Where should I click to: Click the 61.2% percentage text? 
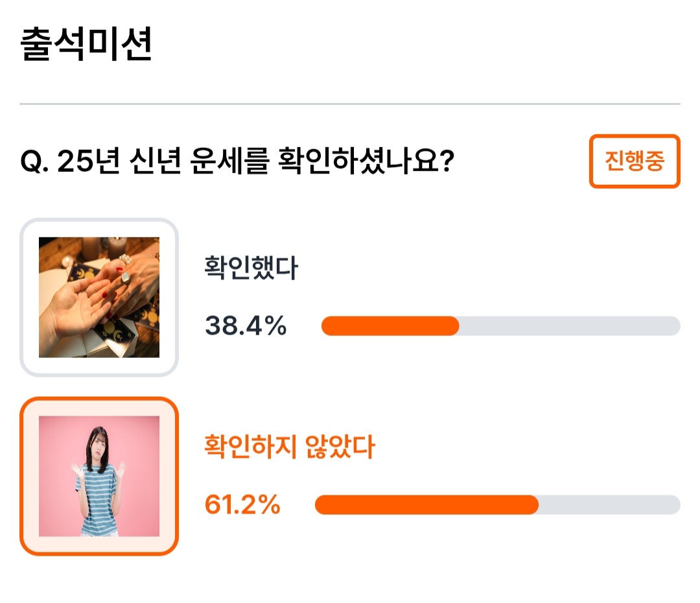(242, 504)
